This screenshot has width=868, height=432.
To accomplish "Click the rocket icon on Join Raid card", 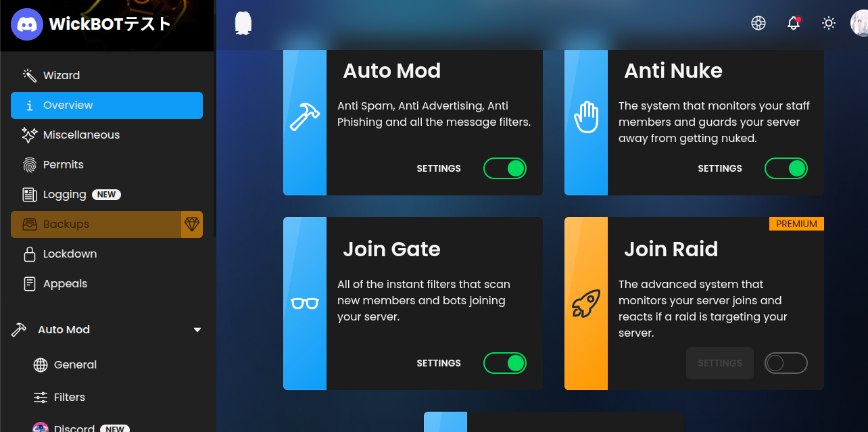I will (x=585, y=304).
